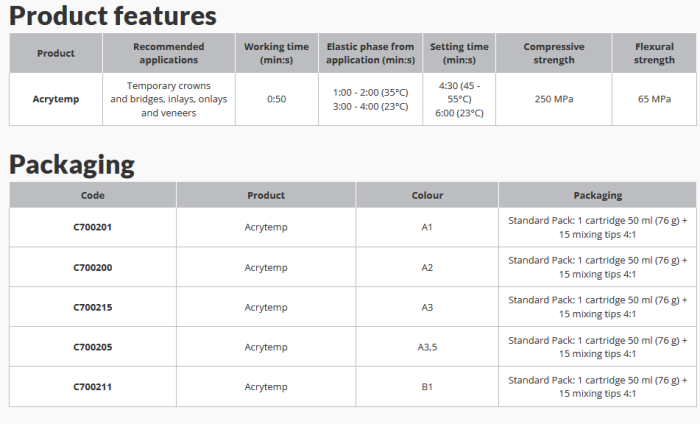Click the Compressive strength column header
This screenshot has height=424, width=700.
click(554, 53)
